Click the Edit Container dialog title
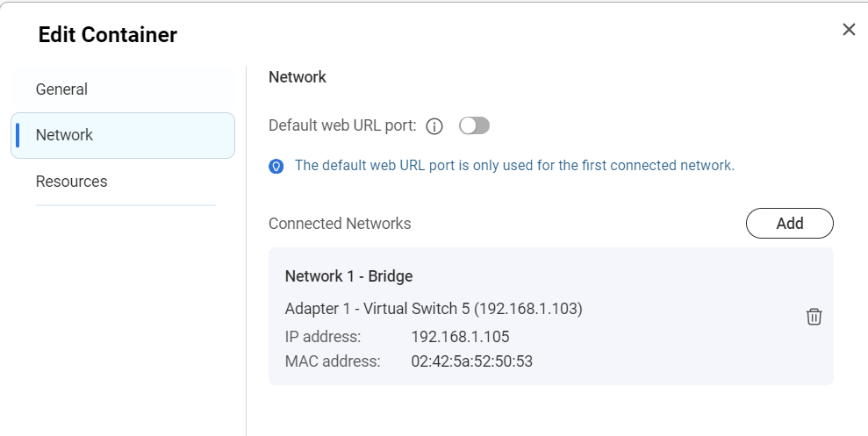Screen dimensions: 868x436 (108, 34)
